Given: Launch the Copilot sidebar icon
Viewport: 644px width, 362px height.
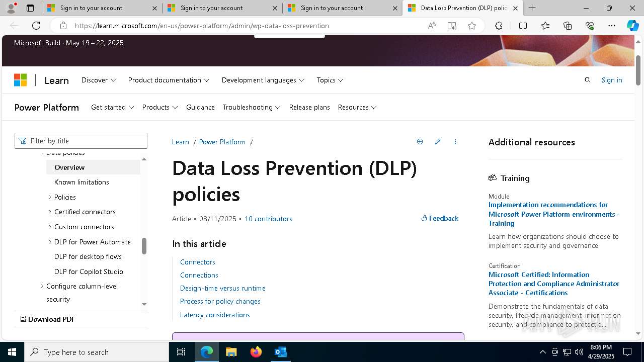Looking at the screenshot, I should (632, 26).
